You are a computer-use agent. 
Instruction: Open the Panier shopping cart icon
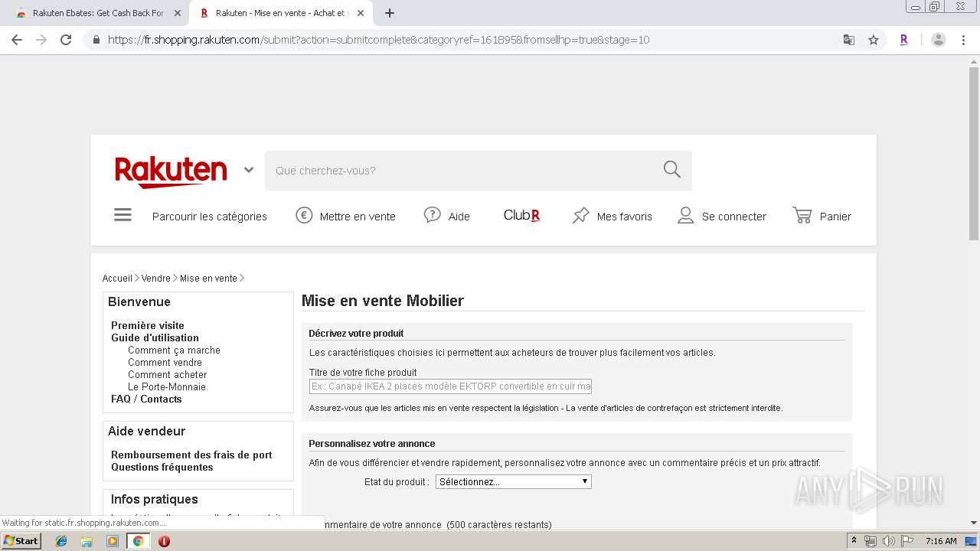tap(802, 216)
